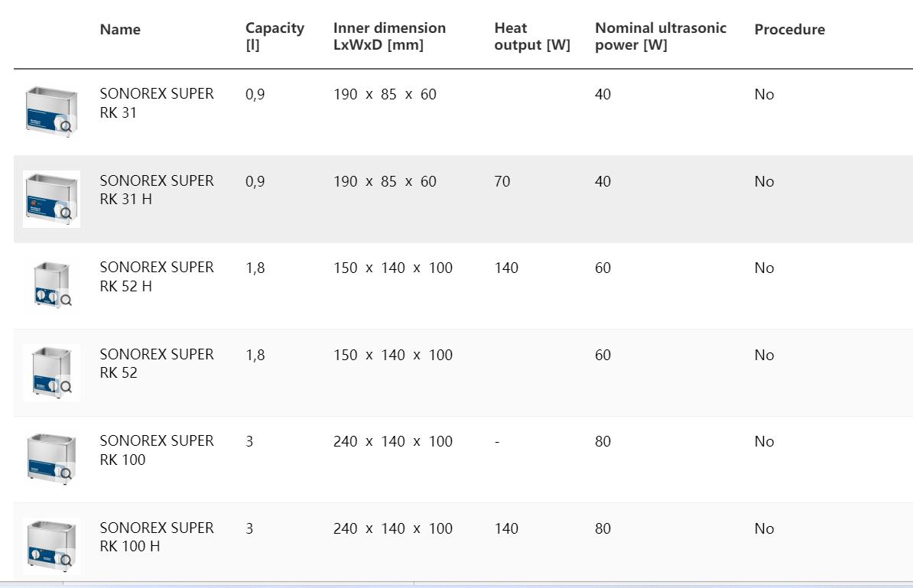Zoom the RK 100 product image
This screenshot has width=913, height=588.
pos(67,474)
